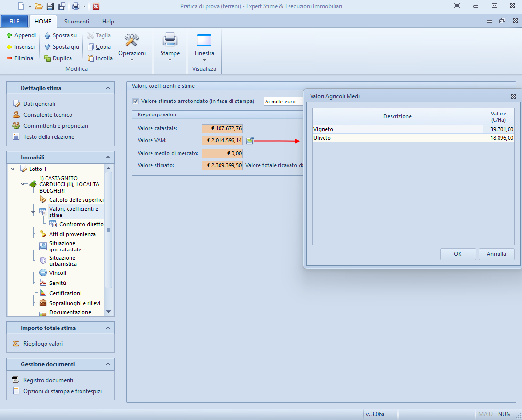Open the Ai mille euro dropdown
Screen dimensions: 522x420
click(284, 102)
